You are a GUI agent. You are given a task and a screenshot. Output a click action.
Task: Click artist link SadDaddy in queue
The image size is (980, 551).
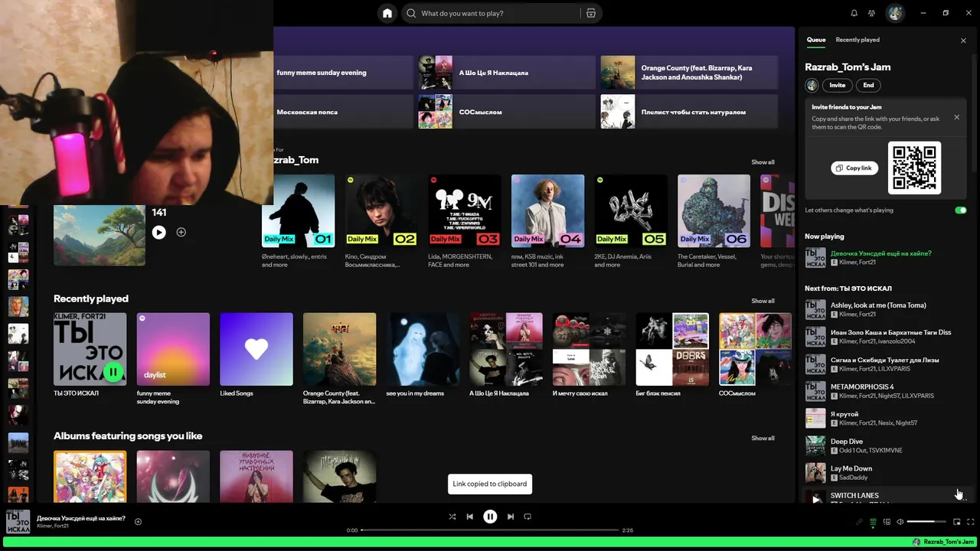coord(854,478)
